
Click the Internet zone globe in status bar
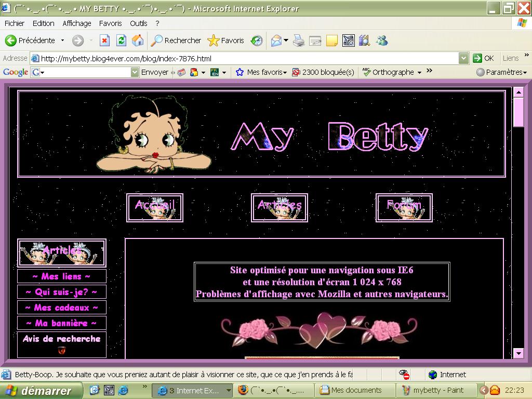click(x=433, y=375)
